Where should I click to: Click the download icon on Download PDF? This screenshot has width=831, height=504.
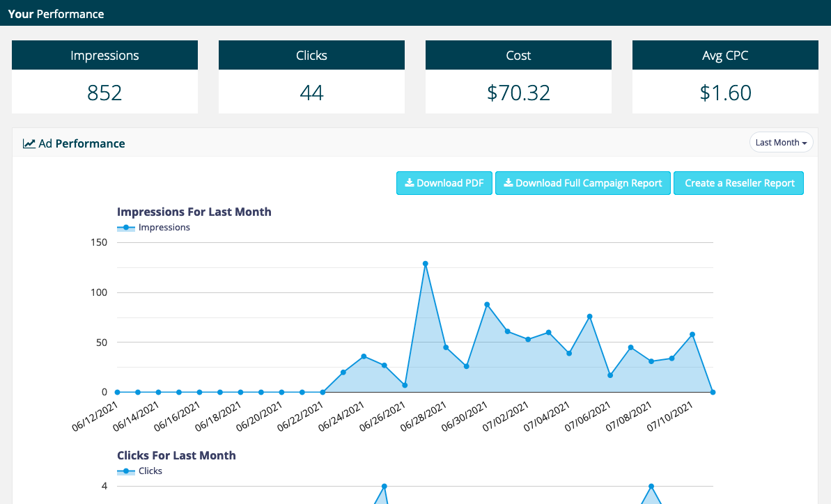(x=410, y=183)
